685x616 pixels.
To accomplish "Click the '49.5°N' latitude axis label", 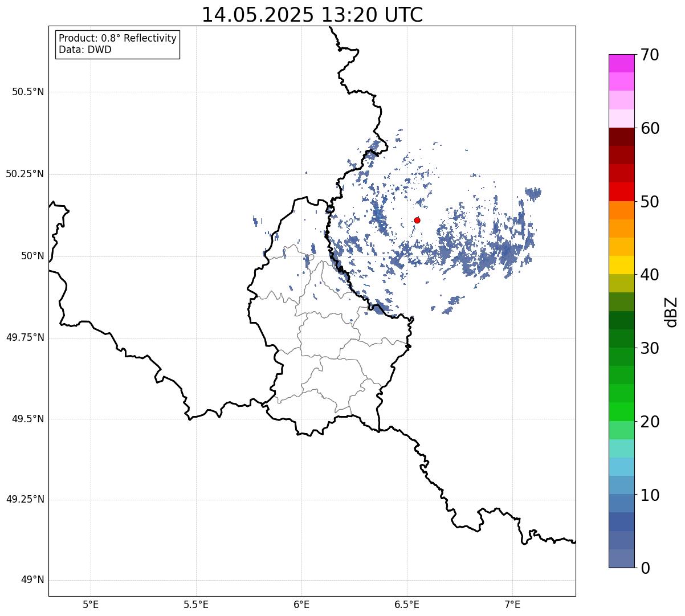I will pyautogui.click(x=28, y=419).
